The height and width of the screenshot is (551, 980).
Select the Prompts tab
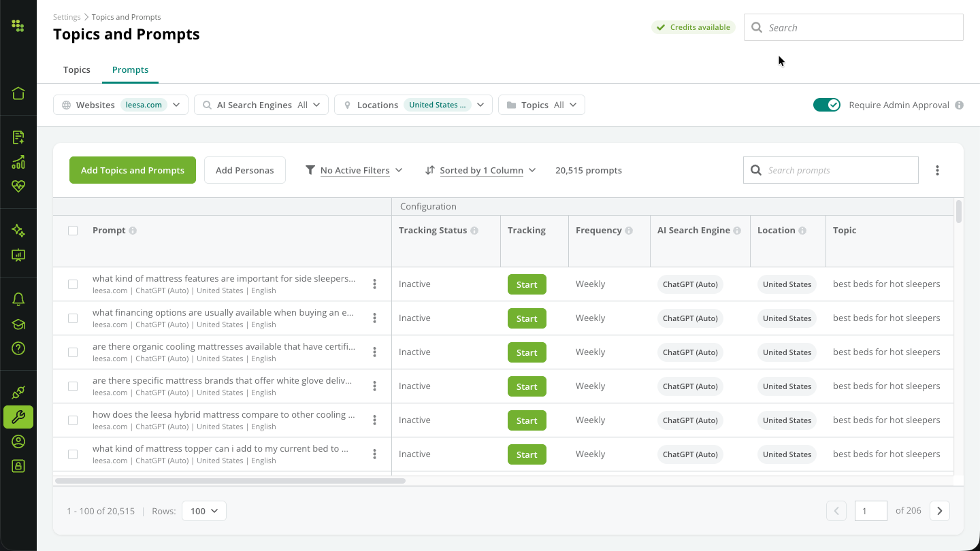point(130,70)
